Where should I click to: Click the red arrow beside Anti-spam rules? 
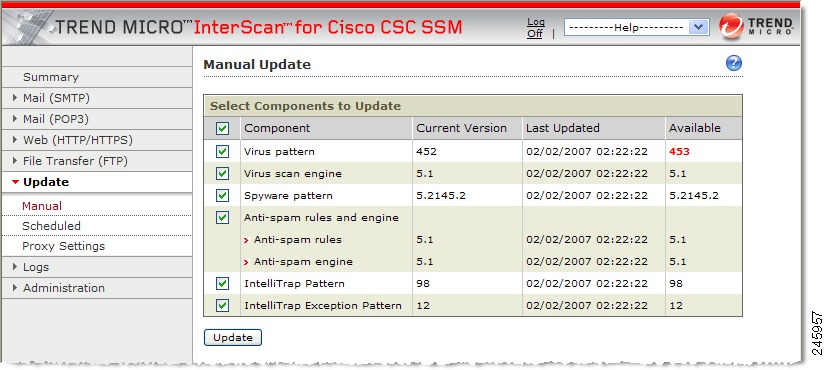(246, 240)
